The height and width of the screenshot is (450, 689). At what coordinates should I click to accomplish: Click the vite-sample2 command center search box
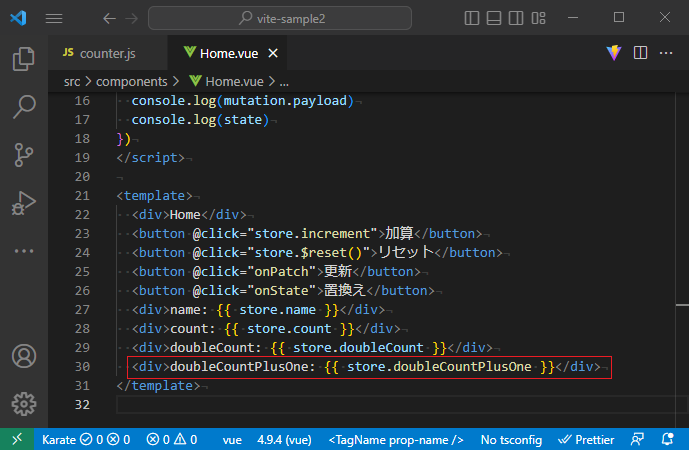click(280, 18)
